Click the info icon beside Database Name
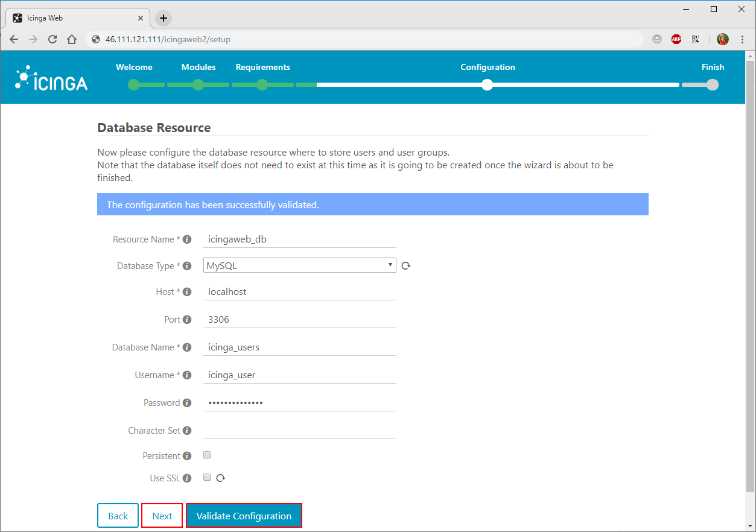This screenshot has height=532, width=756. coord(187,347)
